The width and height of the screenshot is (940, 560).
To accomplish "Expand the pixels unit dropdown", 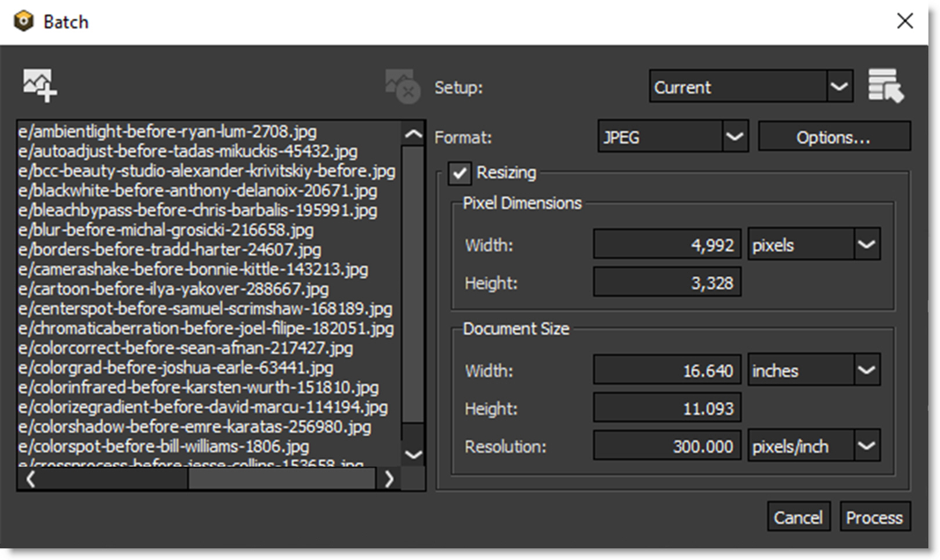I will (814, 244).
